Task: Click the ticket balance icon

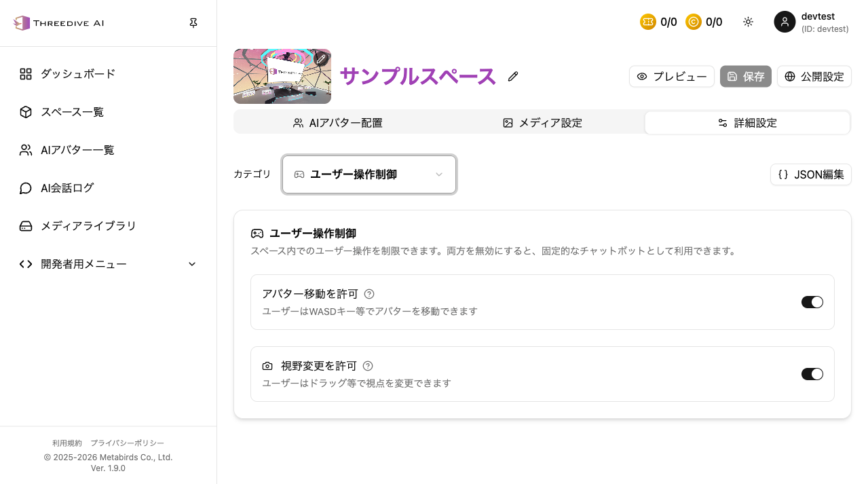Action: (648, 22)
